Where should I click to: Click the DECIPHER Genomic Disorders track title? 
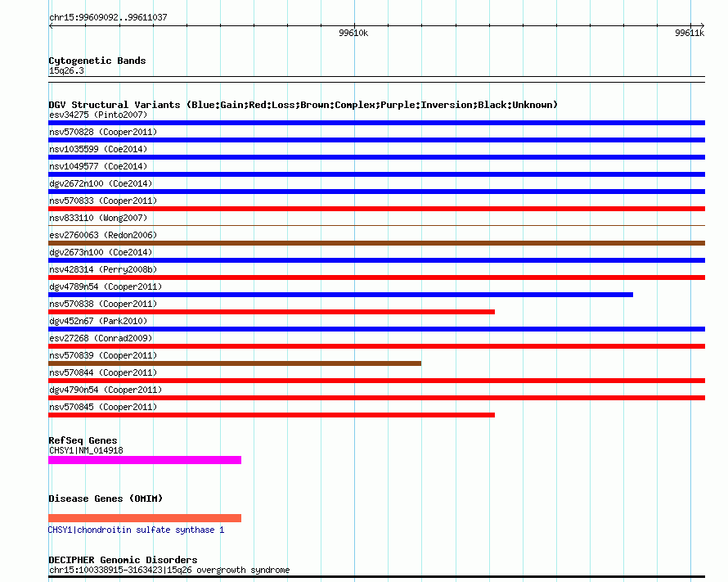point(123,560)
